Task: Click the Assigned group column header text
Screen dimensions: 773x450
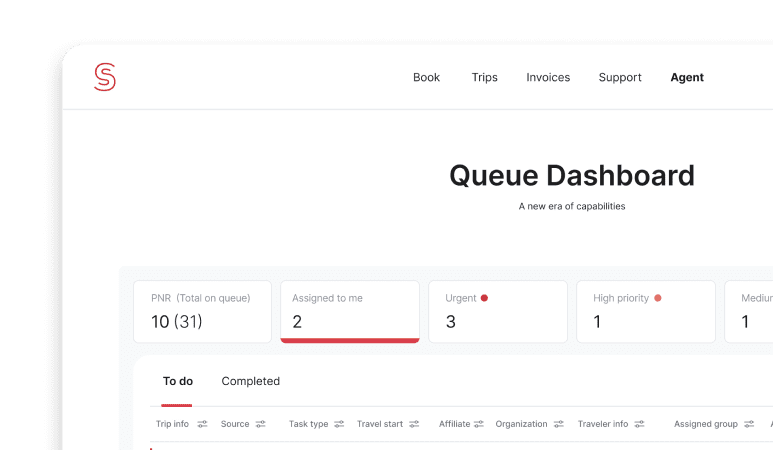Action: (706, 424)
